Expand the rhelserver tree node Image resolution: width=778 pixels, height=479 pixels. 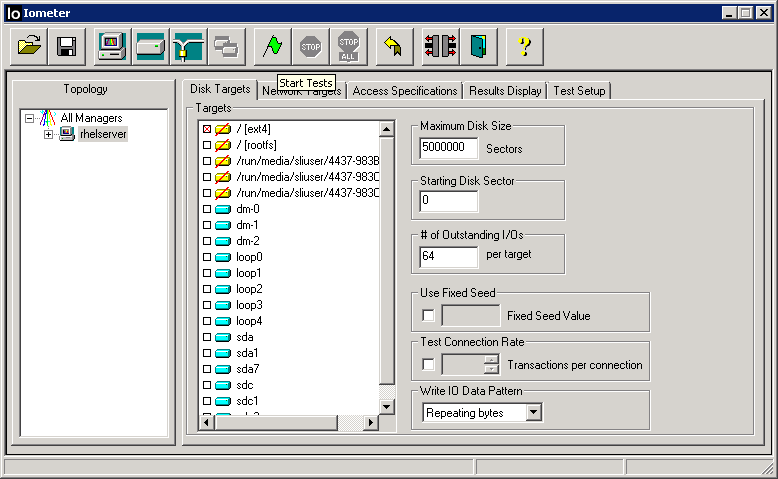click(x=48, y=134)
